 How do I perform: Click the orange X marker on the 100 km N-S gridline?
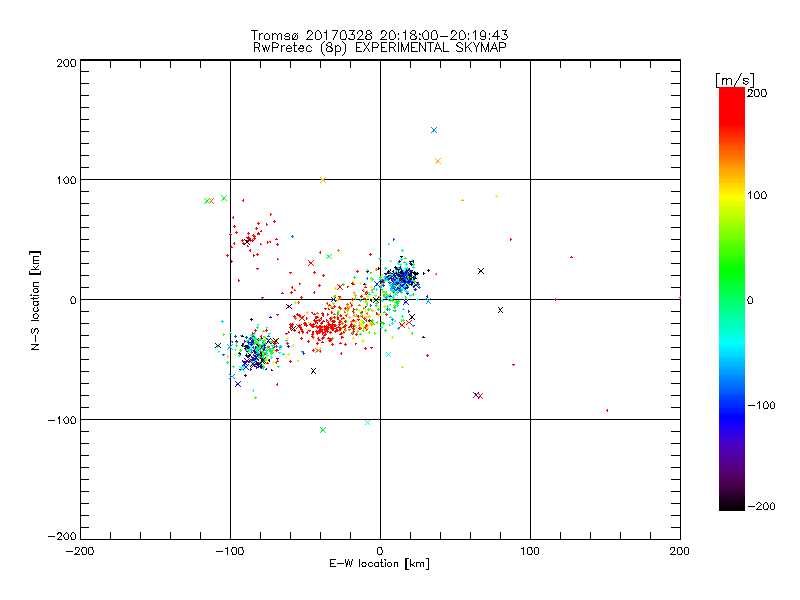(323, 180)
